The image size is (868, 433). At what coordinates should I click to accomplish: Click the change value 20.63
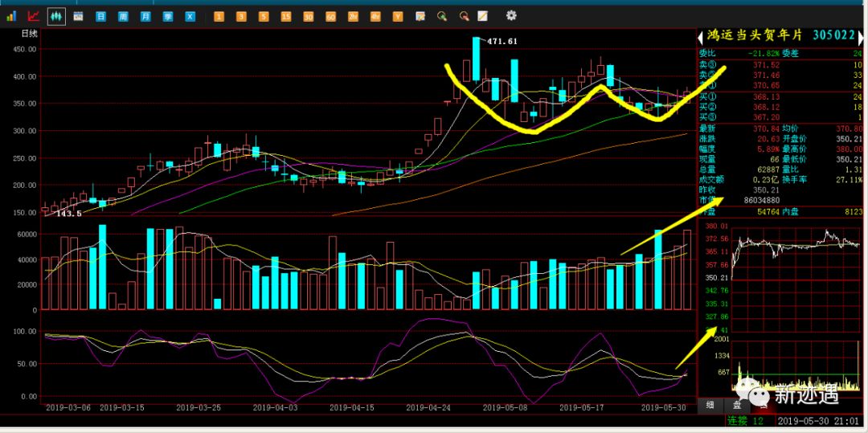coord(769,139)
